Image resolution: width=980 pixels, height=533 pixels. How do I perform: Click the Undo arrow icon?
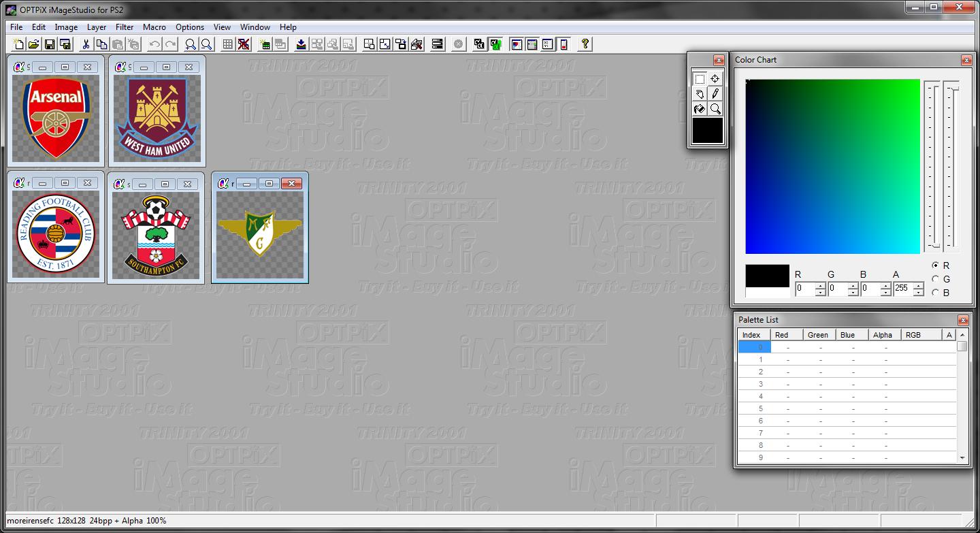(154, 44)
